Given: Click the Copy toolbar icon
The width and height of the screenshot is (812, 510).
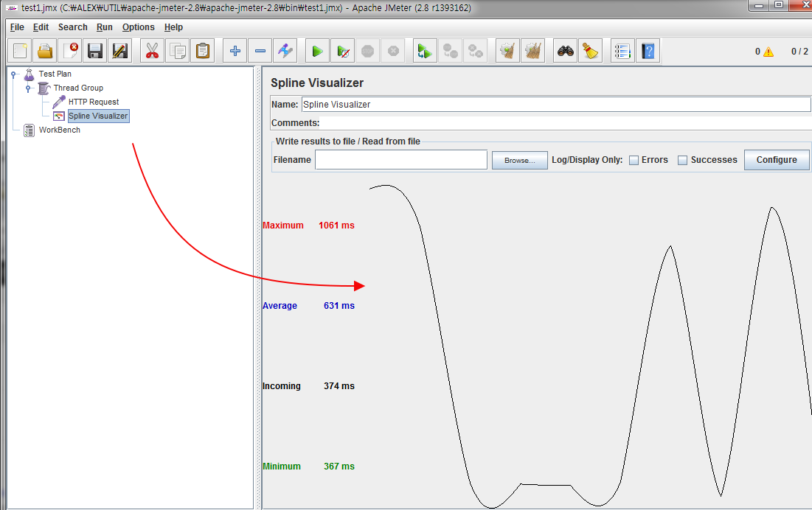Looking at the screenshot, I should pos(177,51).
